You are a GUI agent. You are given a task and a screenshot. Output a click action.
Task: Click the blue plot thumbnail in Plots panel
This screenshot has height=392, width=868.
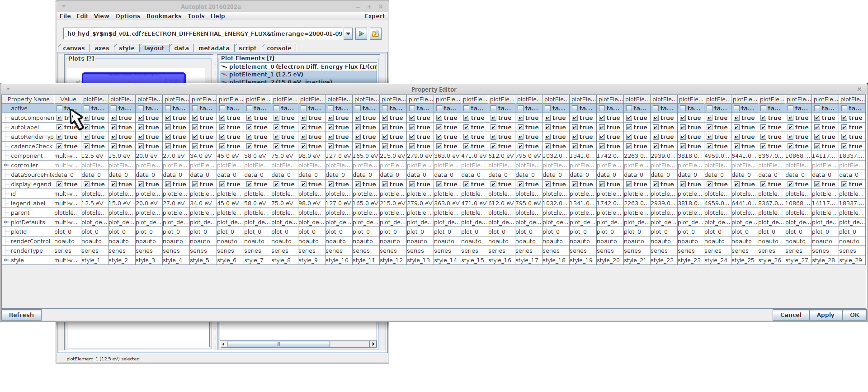click(133, 78)
